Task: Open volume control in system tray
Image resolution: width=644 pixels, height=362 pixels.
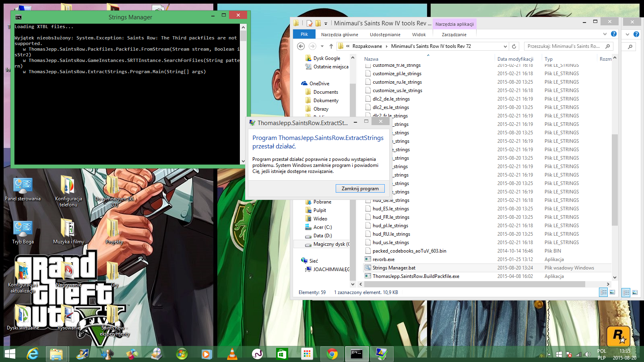Action: (588, 354)
